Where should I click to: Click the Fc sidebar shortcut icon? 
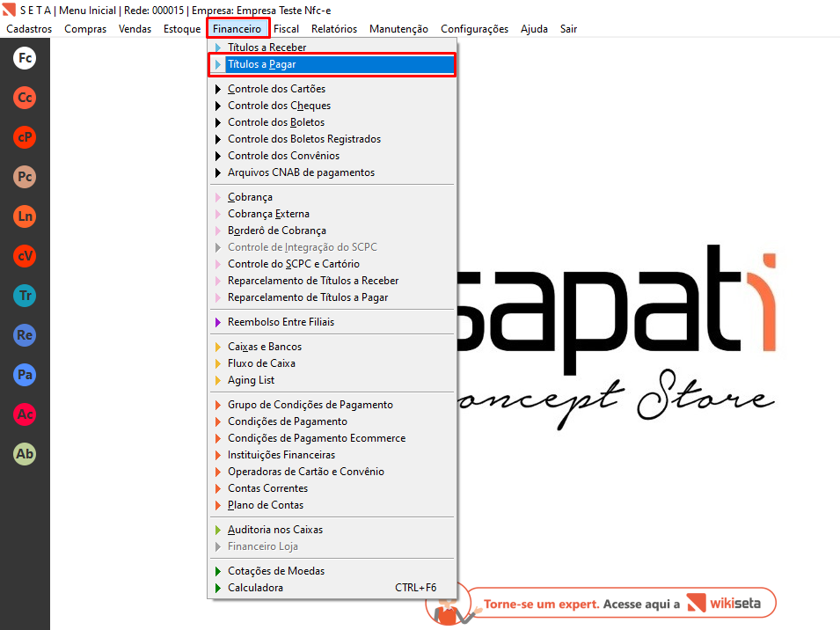coord(25,58)
